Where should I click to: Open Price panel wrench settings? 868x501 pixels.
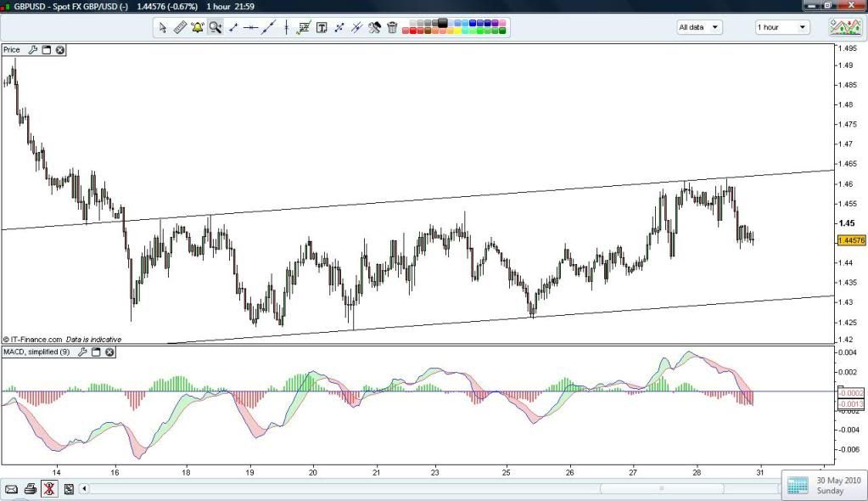(x=32, y=50)
